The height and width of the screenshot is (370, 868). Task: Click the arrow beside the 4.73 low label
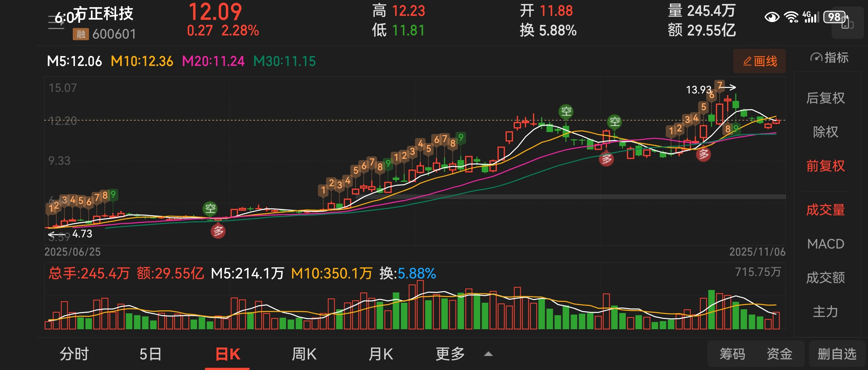55,234
